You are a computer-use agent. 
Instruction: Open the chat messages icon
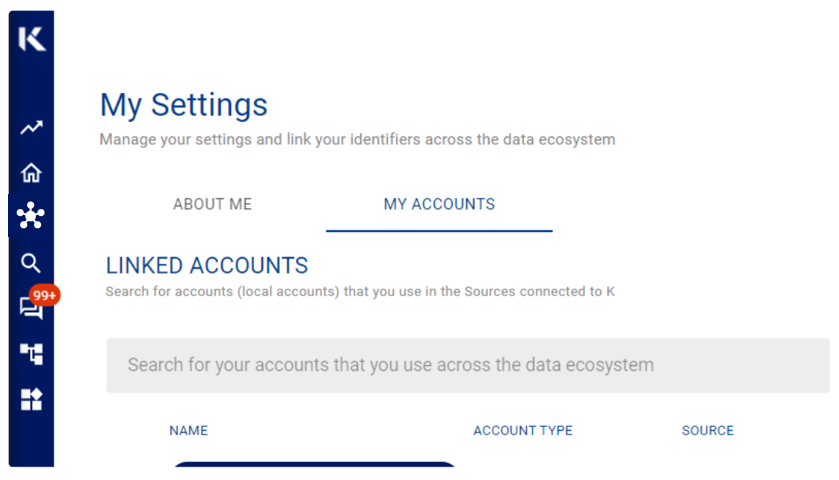click(30, 308)
